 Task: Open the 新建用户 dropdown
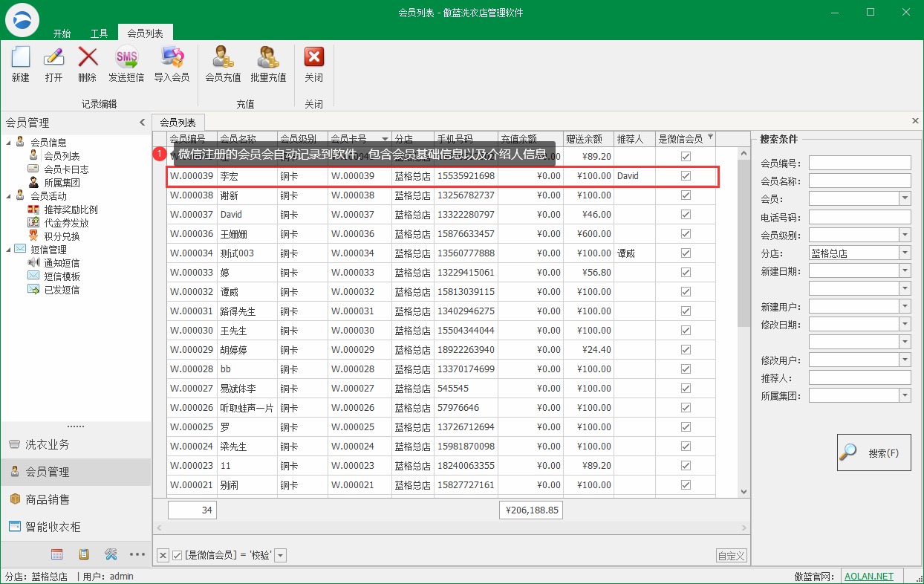[905, 306]
